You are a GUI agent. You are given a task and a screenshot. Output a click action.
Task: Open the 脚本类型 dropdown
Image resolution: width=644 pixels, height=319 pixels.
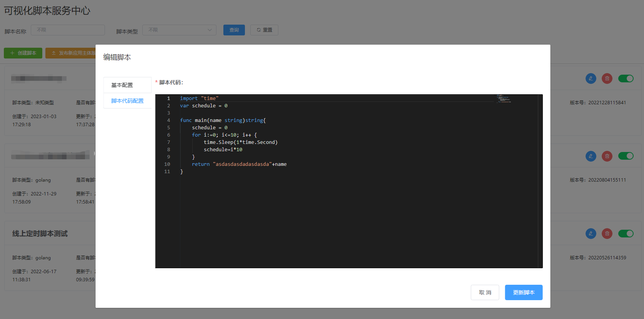[179, 30]
